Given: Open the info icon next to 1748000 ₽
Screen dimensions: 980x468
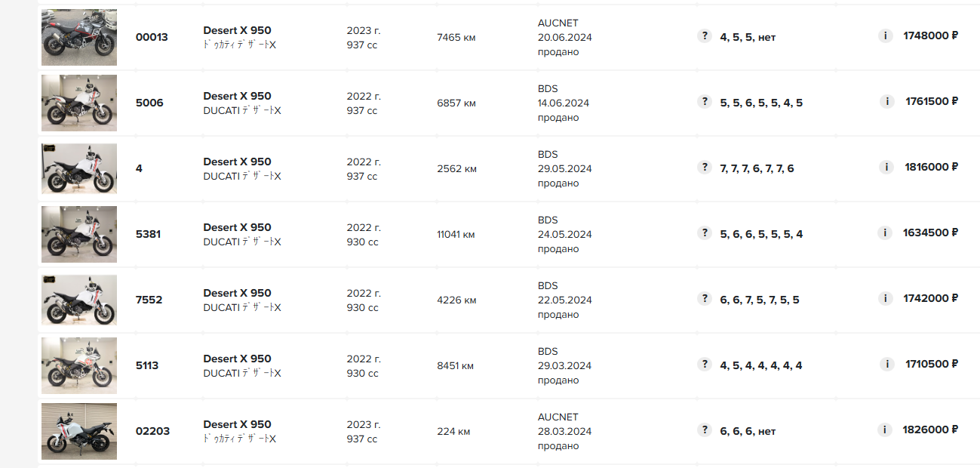Looking at the screenshot, I should [886, 36].
